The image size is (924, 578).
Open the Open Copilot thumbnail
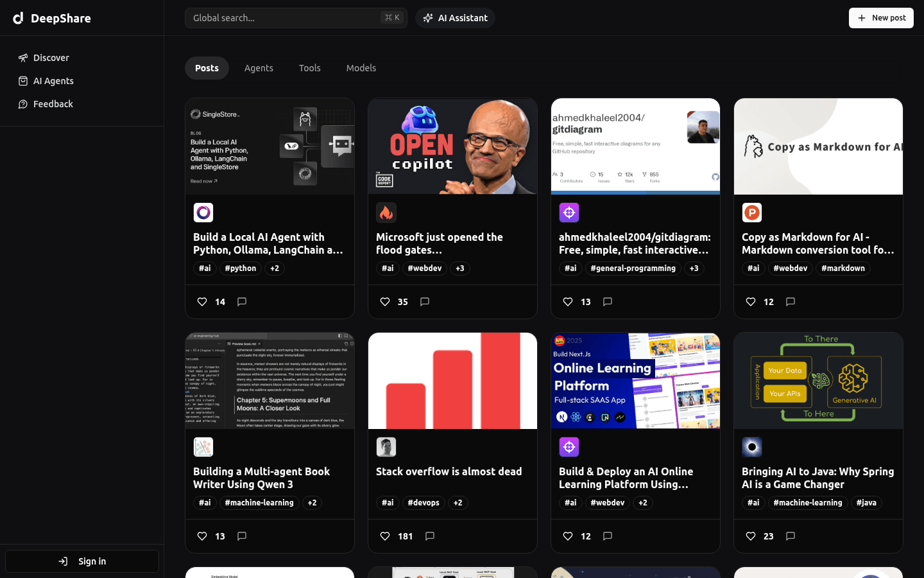[452, 146]
